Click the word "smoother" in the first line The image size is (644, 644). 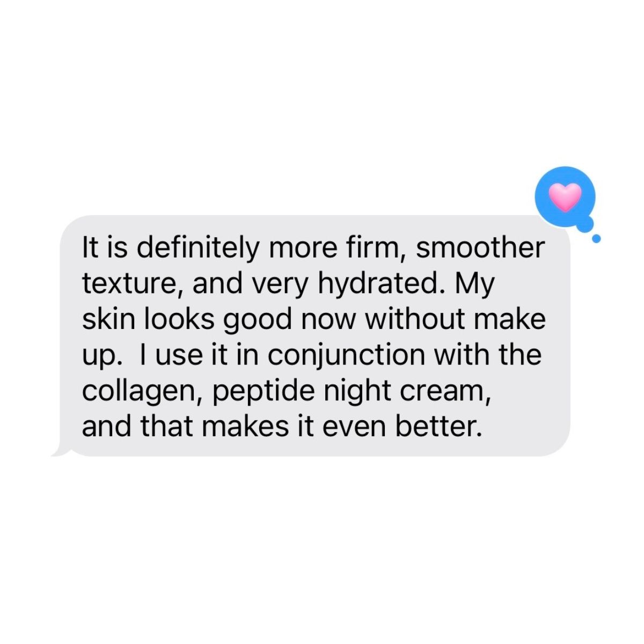point(480,247)
